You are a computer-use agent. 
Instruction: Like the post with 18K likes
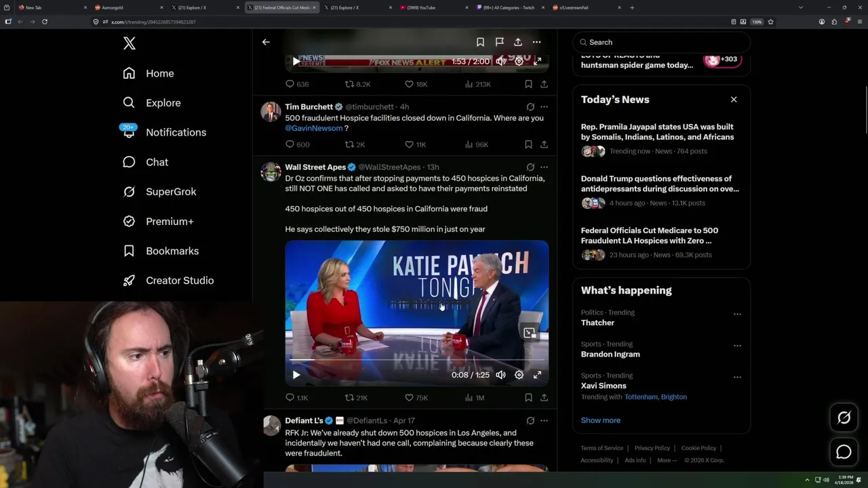coord(416,84)
